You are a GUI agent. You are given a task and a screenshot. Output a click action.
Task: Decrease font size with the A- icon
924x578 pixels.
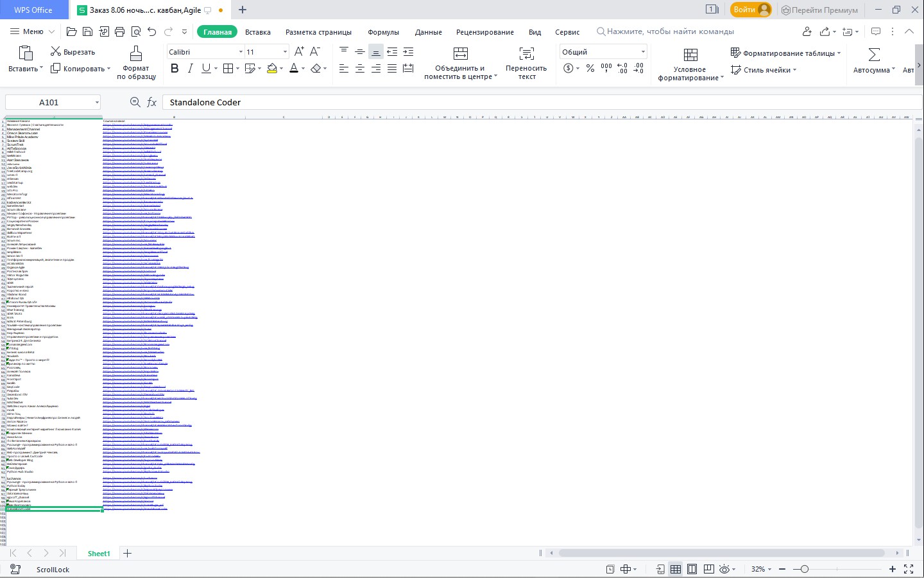click(x=315, y=52)
